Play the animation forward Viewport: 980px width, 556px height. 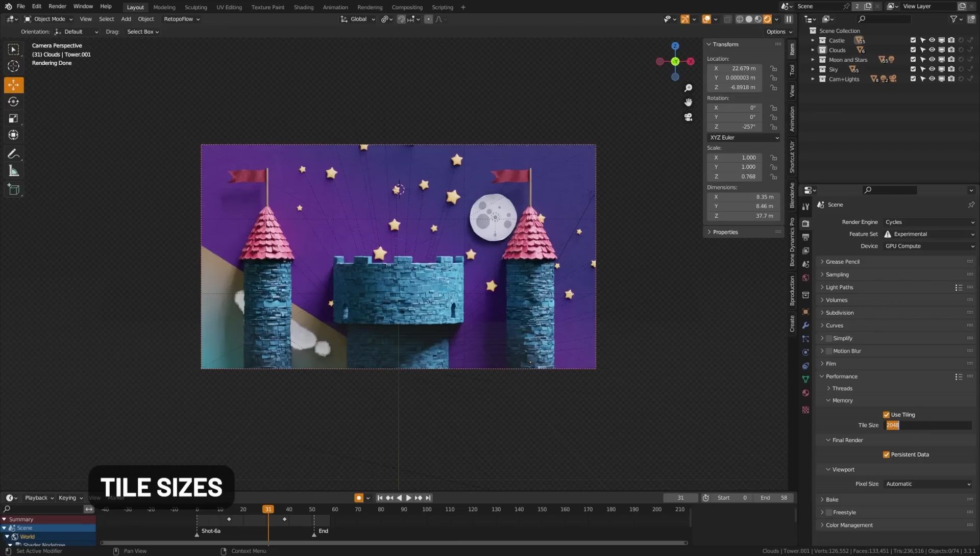pos(409,498)
